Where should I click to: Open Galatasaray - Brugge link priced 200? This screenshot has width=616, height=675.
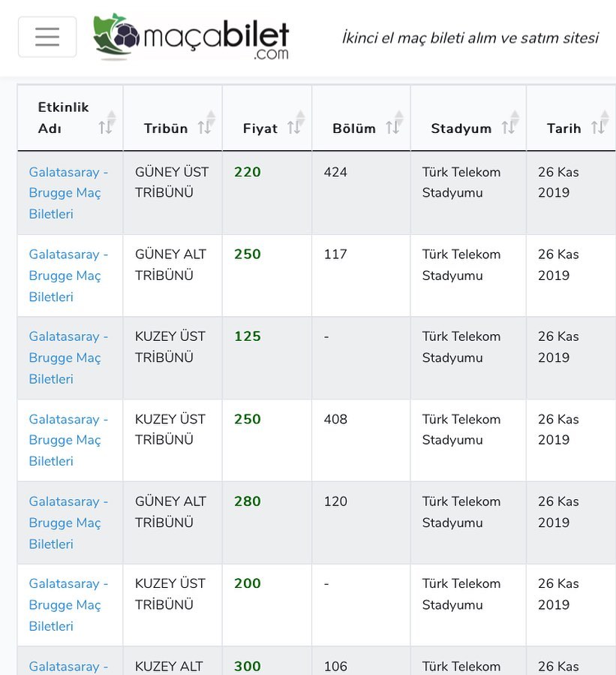(68, 605)
